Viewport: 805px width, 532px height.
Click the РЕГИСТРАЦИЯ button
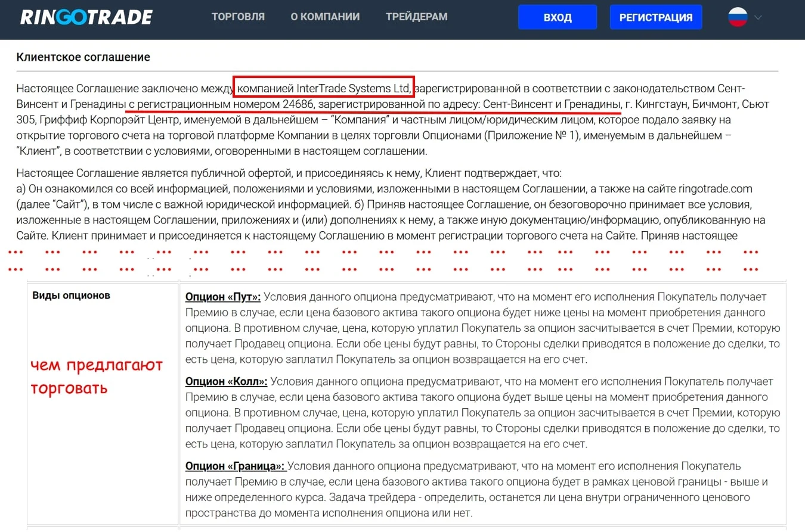(656, 17)
